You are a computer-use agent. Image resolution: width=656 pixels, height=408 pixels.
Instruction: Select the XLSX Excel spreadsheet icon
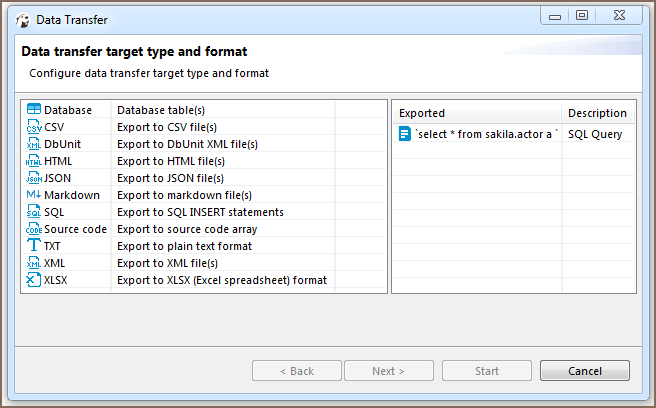click(34, 280)
